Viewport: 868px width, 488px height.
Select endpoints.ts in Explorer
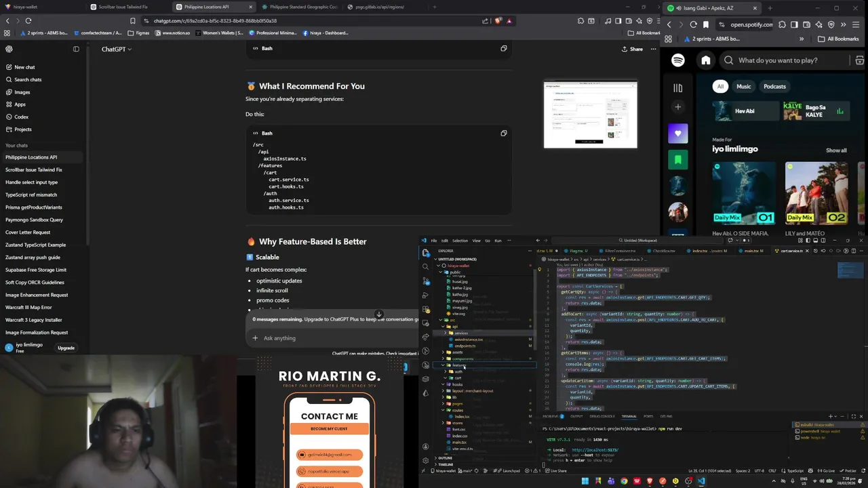(x=465, y=346)
